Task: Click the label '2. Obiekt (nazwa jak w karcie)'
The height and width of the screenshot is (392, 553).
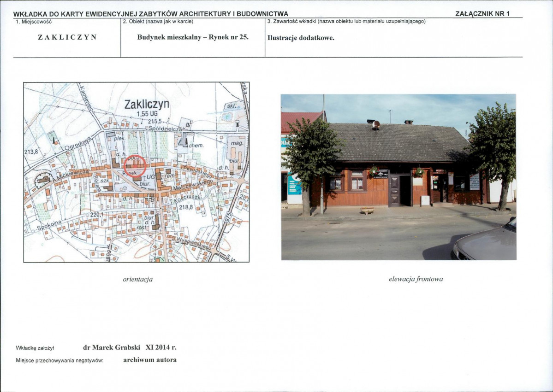Action: pyautogui.click(x=158, y=22)
